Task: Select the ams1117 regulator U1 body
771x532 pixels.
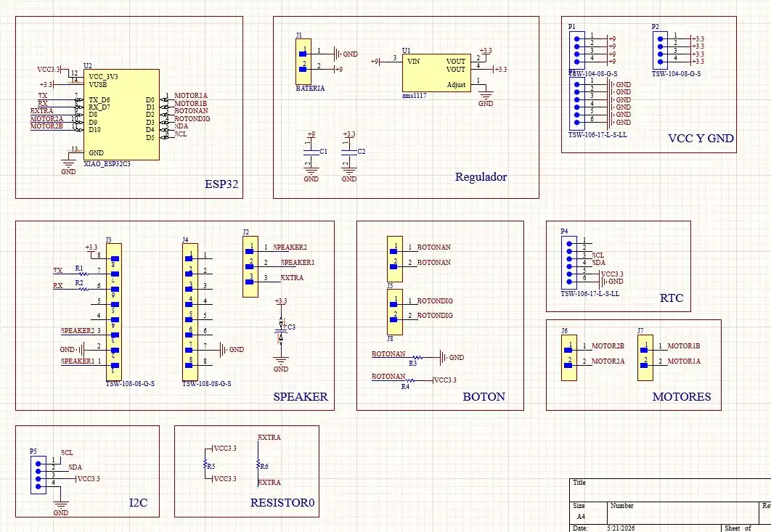Action: [436, 73]
